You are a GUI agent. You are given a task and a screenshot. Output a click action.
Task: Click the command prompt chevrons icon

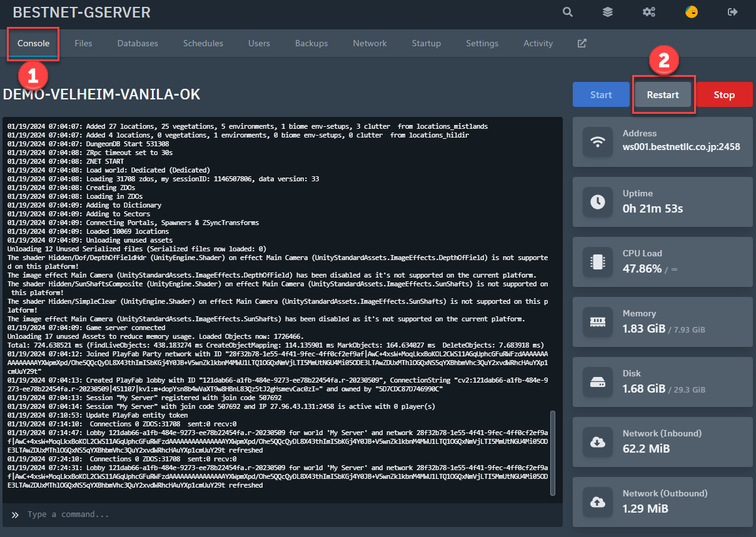coord(15,514)
